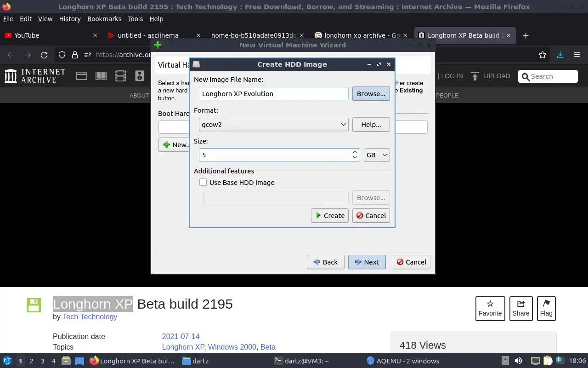The height and width of the screenshot is (368, 588).
Task: Open the Beta topic link
Action: (268, 347)
